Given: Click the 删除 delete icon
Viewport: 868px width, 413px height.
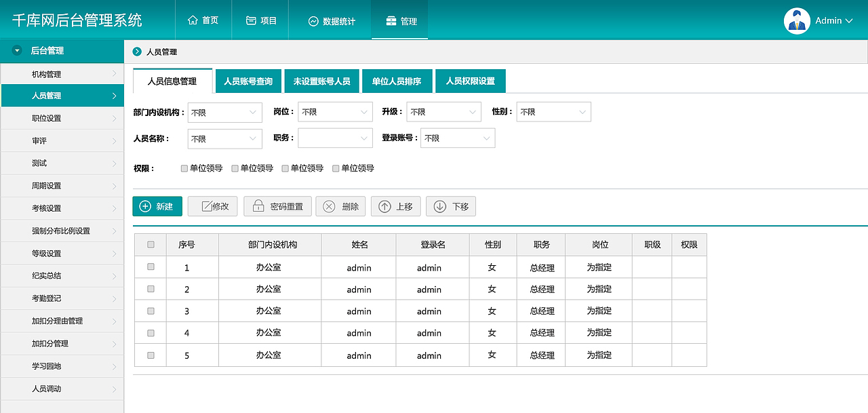Looking at the screenshot, I should point(329,206).
